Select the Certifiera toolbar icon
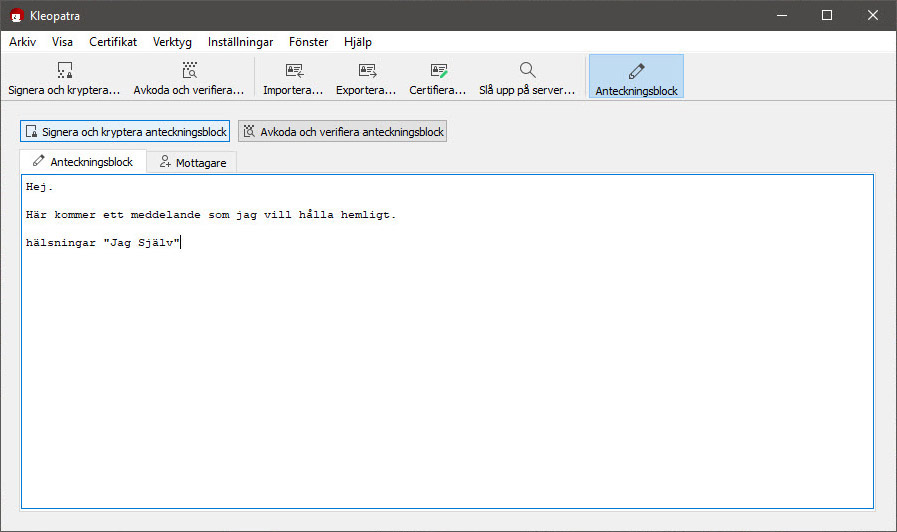This screenshot has height=532, width=897. tap(438, 71)
